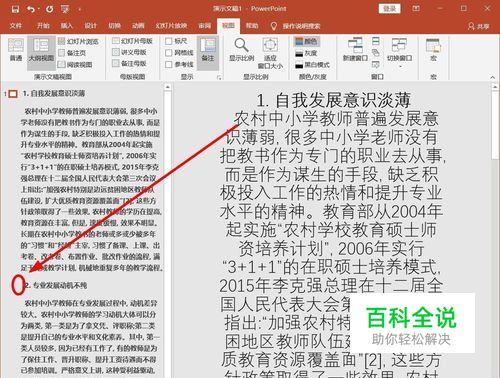The height and width of the screenshot is (378, 500).
Task: Click the Move Split window icon
Action: 376,64
